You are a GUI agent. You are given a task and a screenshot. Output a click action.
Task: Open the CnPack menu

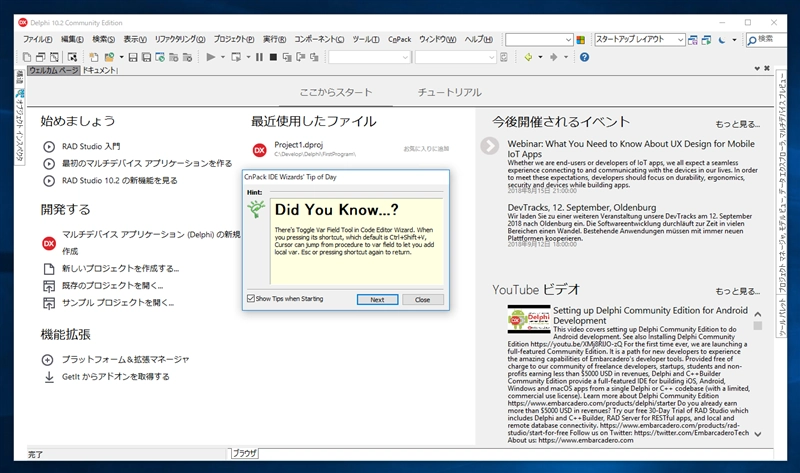pyautogui.click(x=399, y=39)
